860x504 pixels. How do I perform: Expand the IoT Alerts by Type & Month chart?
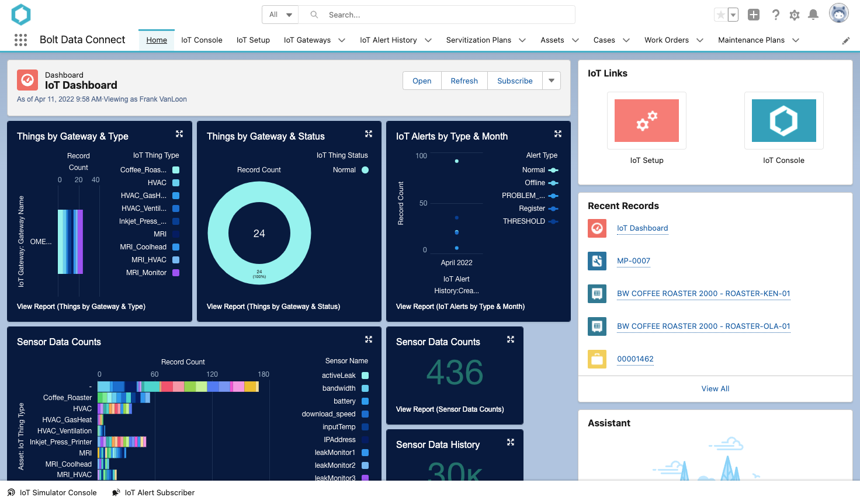click(558, 134)
